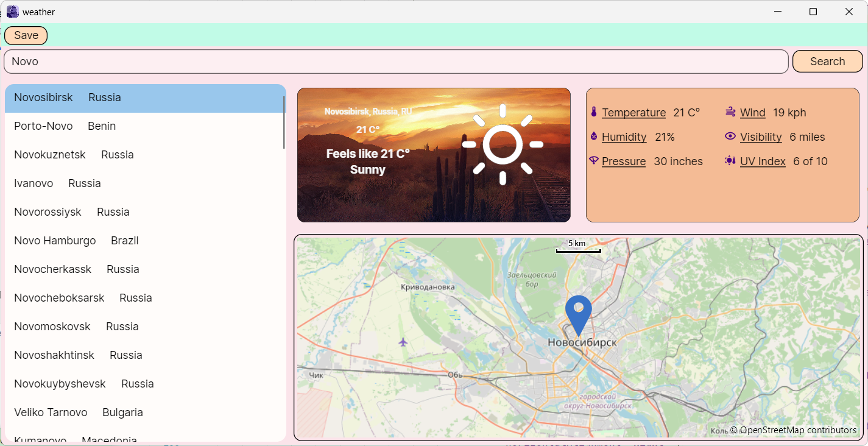Screen dimensions: 868x446
Task: Select Novocheboksarsk Russia result
Action: pyautogui.click(x=145, y=298)
